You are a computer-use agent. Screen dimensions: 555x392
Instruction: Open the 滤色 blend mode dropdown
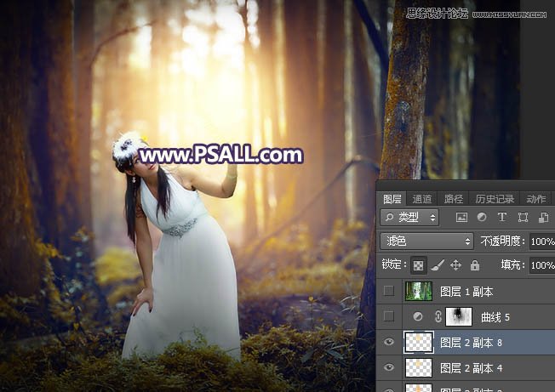click(426, 241)
